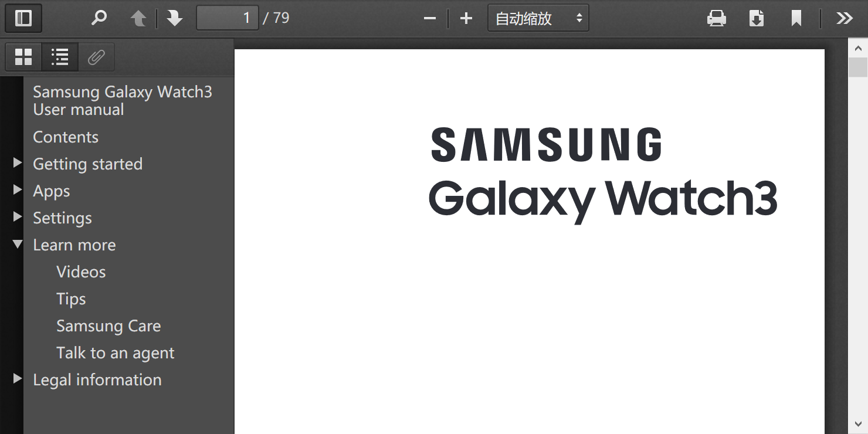Open the find-in-document search tool
The image size is (868, 434).
click(x=99, y=18)
